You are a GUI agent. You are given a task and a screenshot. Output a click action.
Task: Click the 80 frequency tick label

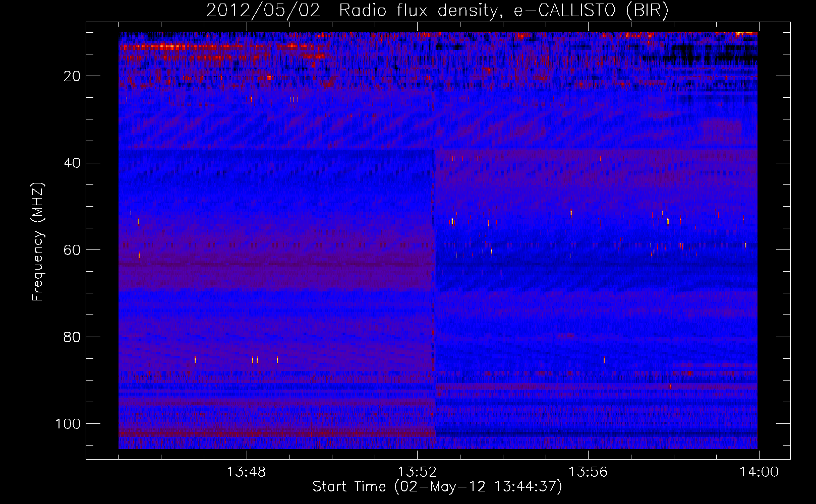72,337
